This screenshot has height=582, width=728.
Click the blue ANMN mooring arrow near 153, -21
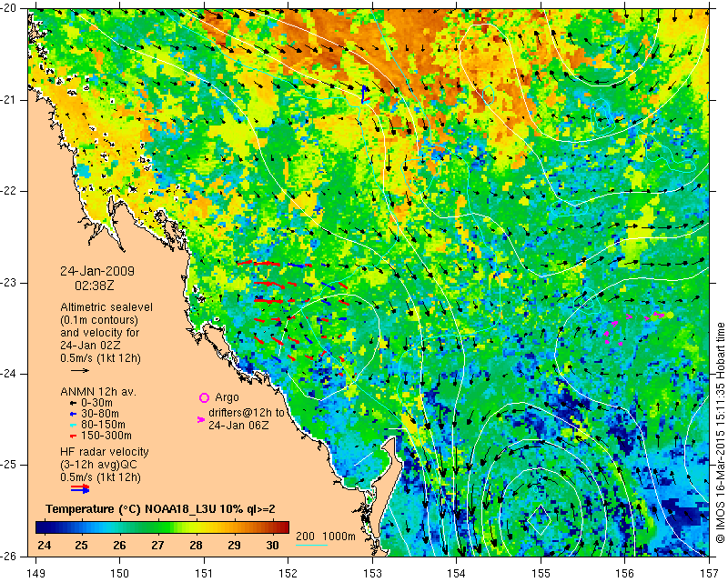tap(366, 94)
